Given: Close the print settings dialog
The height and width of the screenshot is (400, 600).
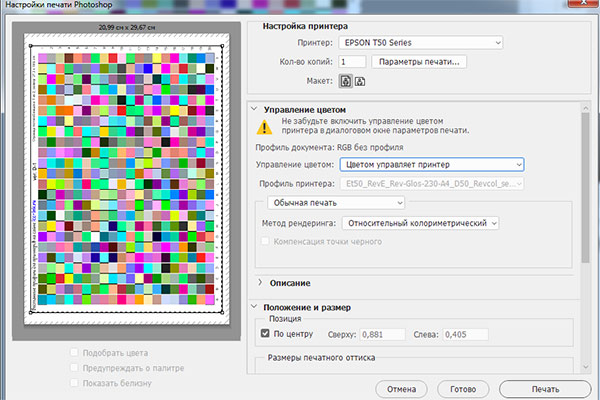Looking at the screenshot, I should [x=584, y=3].
